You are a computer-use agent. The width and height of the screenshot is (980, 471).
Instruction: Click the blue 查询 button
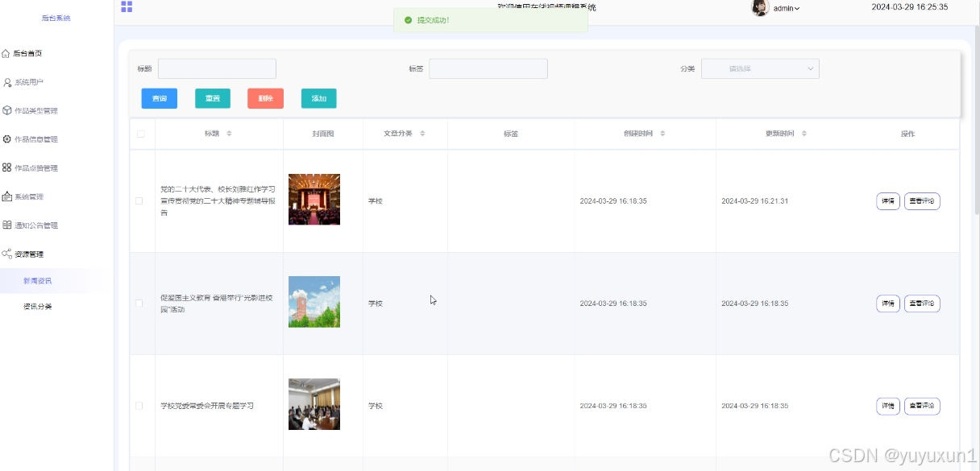160,98
